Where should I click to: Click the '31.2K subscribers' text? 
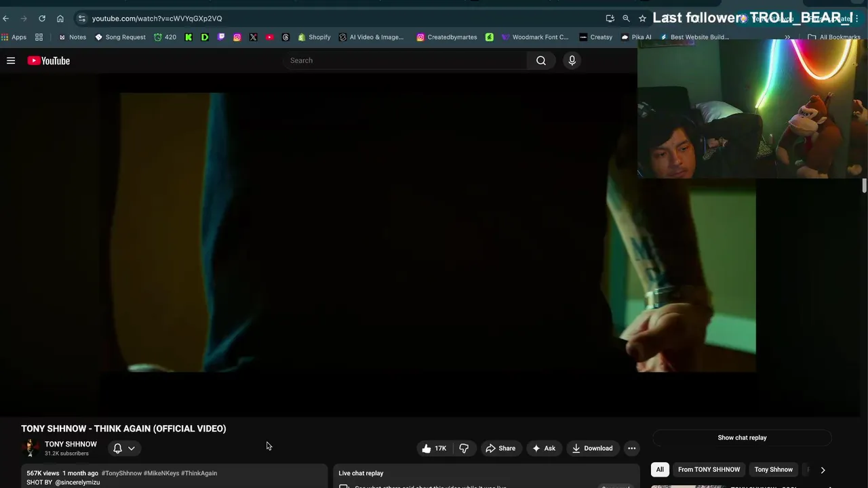pos(66,453)
